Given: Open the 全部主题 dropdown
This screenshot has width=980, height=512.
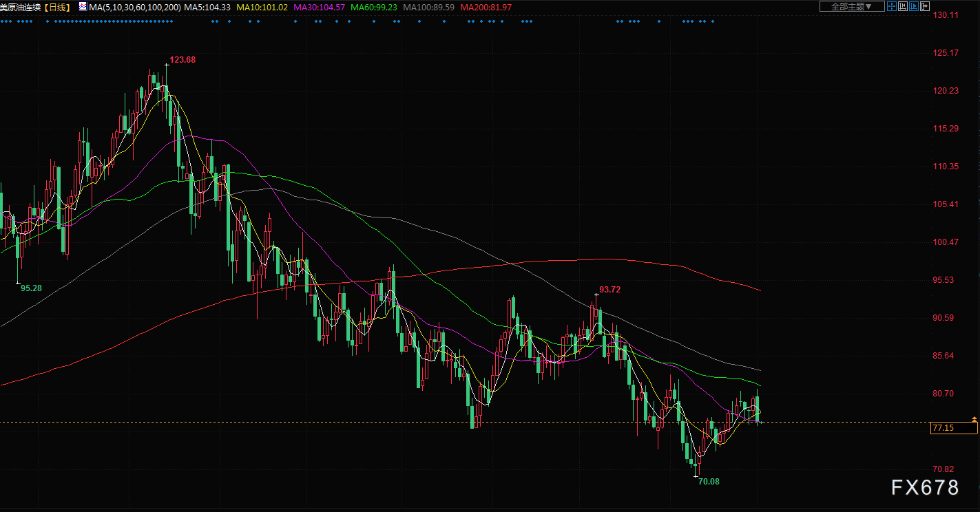Looking at the screenshot, I should [x=852, y=6].
